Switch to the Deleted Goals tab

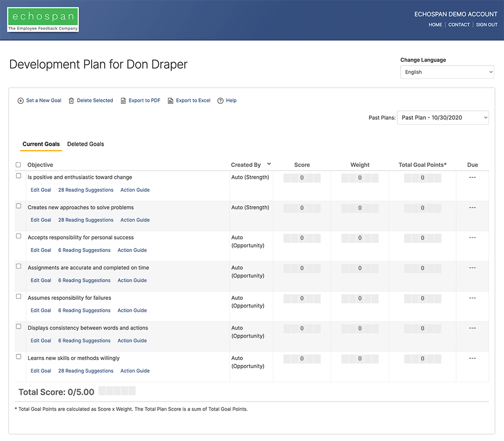pyautogui.click(x=86, y=144)
